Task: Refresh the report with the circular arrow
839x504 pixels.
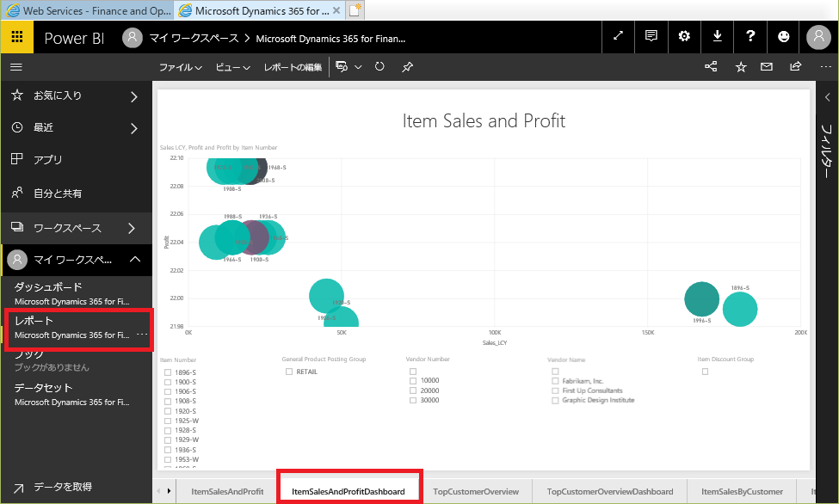Action: tap(379, 66)
